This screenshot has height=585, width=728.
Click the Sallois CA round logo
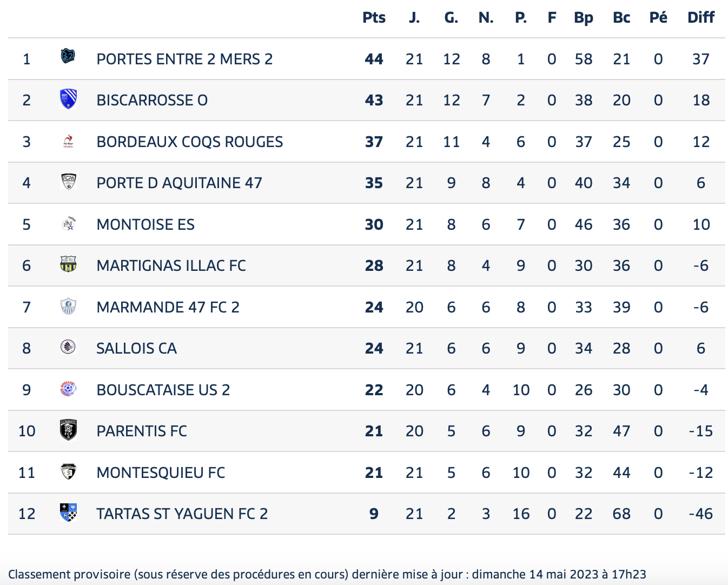68,347
